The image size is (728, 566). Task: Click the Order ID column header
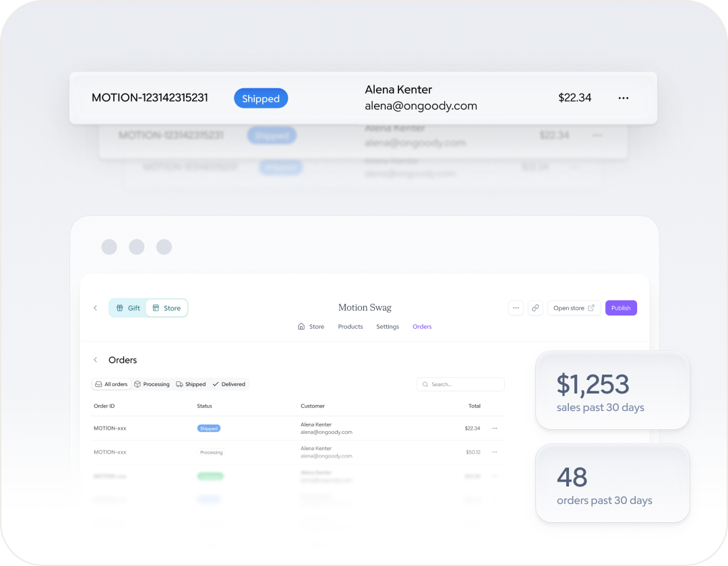pyautogui.click(x=104, y=406)
